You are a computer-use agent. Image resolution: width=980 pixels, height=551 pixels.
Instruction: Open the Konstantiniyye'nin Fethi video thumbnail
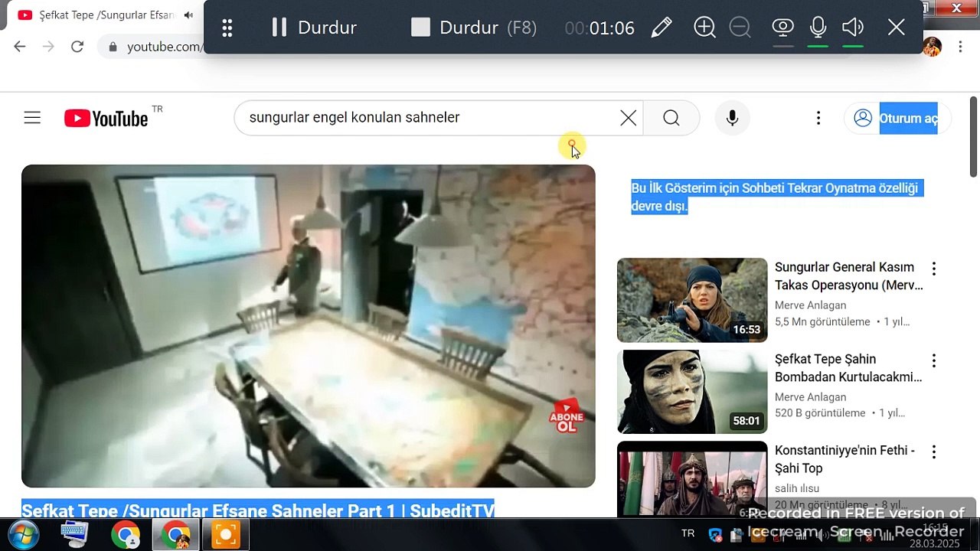pos(692,479)
